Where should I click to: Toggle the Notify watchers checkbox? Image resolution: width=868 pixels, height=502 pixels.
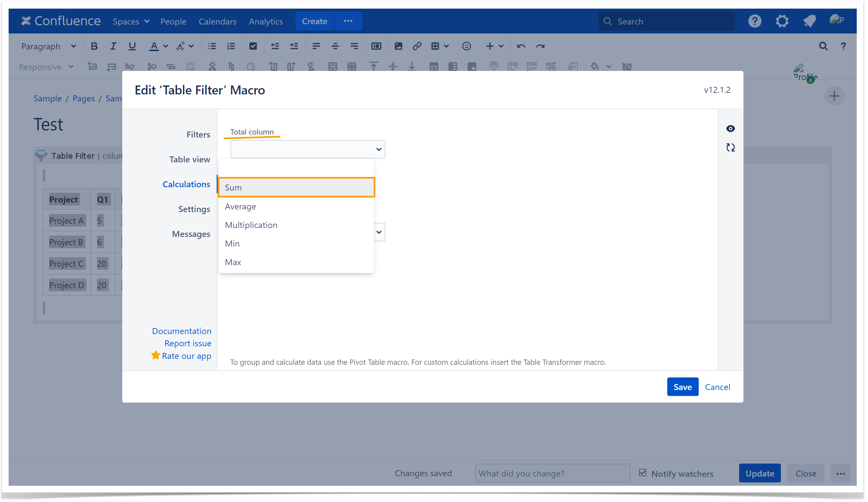point(642,473)
